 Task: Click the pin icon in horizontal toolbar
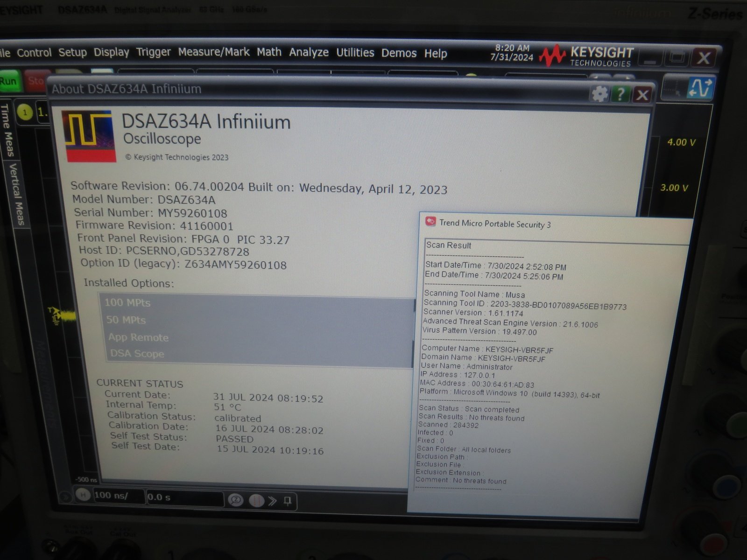(288, 501)
